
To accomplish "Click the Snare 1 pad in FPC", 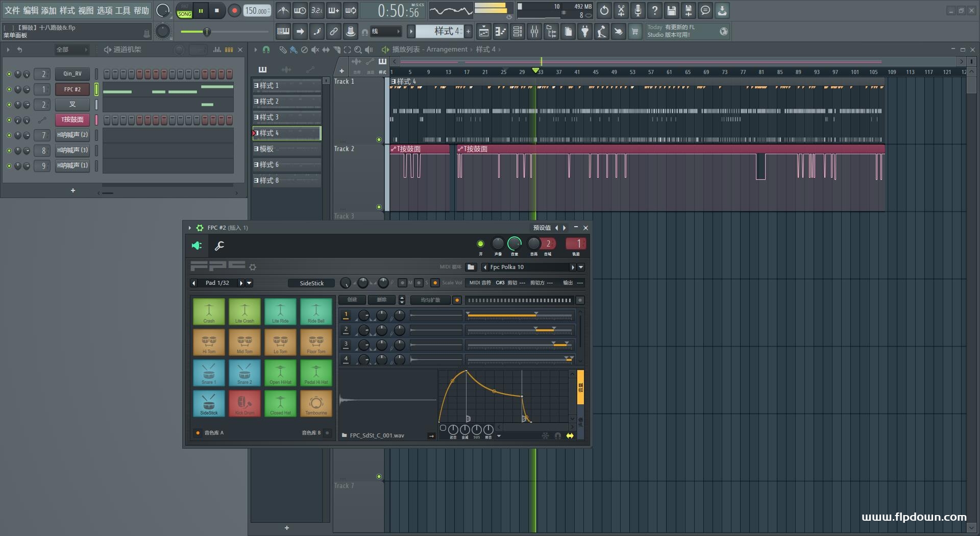I will [209, 373].
